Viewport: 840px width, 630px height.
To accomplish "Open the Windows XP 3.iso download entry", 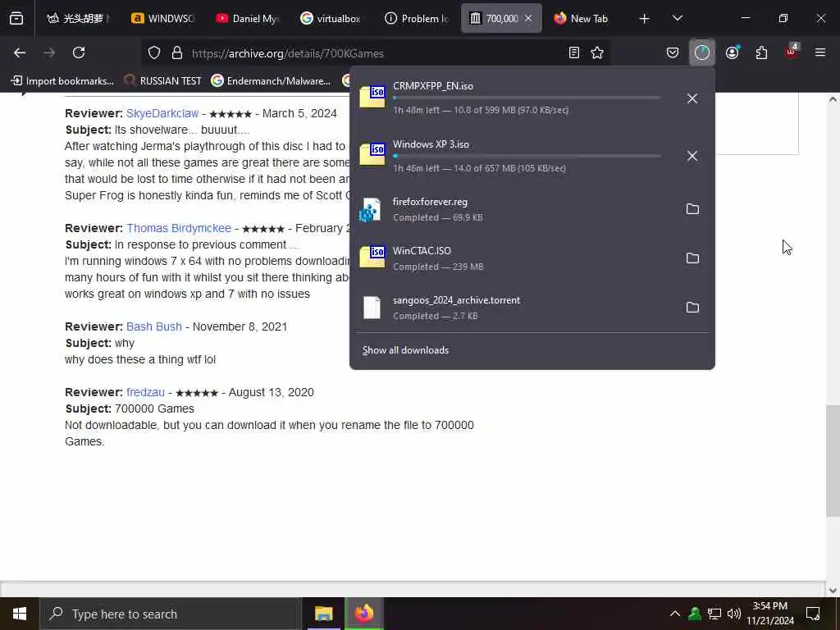I will coord(514,156).
